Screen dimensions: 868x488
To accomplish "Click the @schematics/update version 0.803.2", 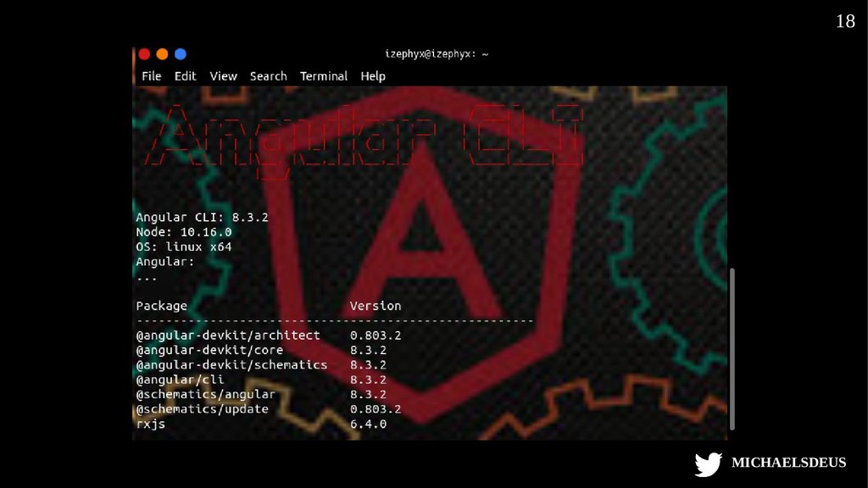I will click(376, 409).
